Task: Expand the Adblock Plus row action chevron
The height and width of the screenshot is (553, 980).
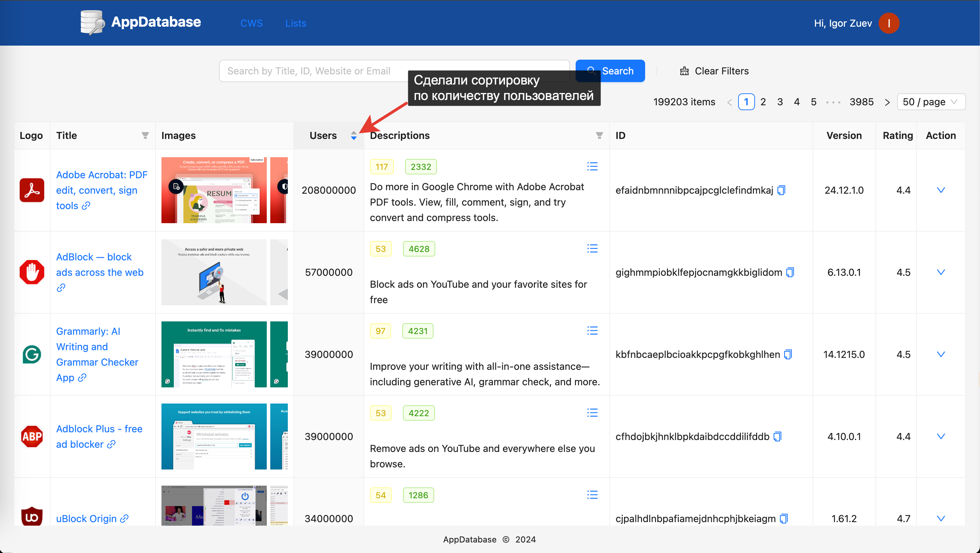Action: [x=940, y=437]
